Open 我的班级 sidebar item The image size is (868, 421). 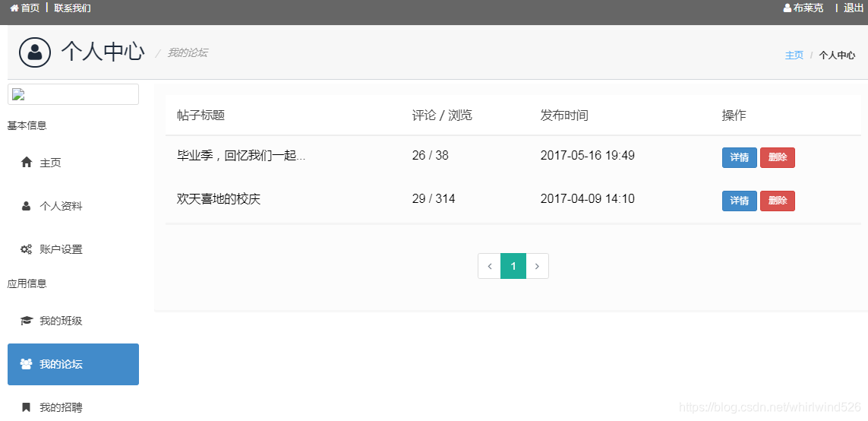point(73,321)
